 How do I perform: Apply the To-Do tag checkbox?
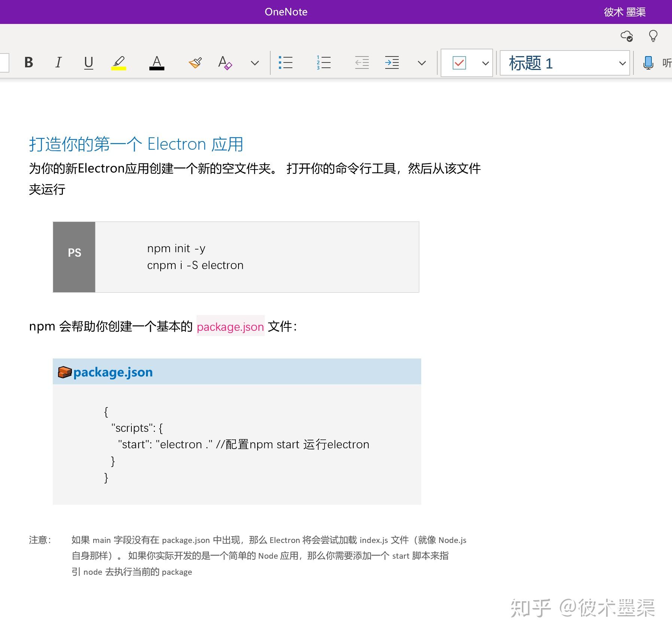459,63
